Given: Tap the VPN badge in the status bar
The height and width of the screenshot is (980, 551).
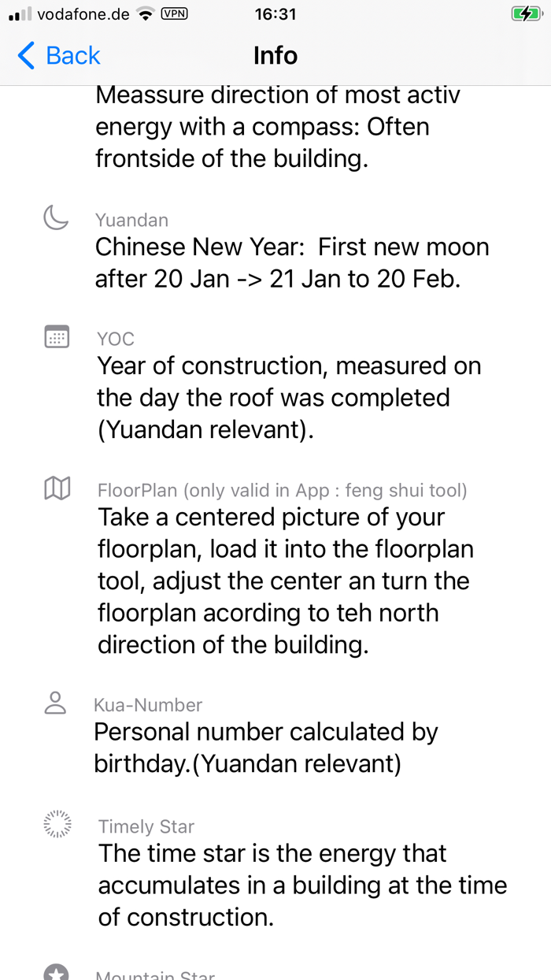Looking at the screenshot, I should 176,13.
